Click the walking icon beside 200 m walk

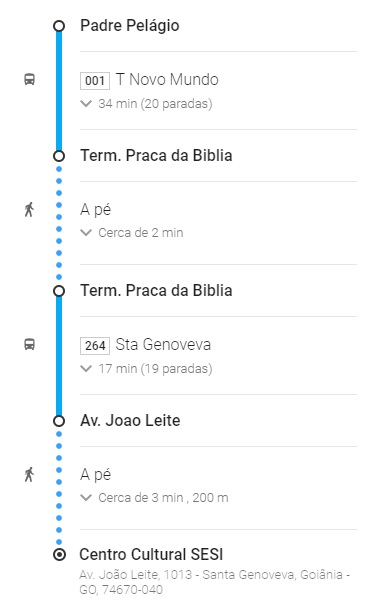[x=29, y=475]
